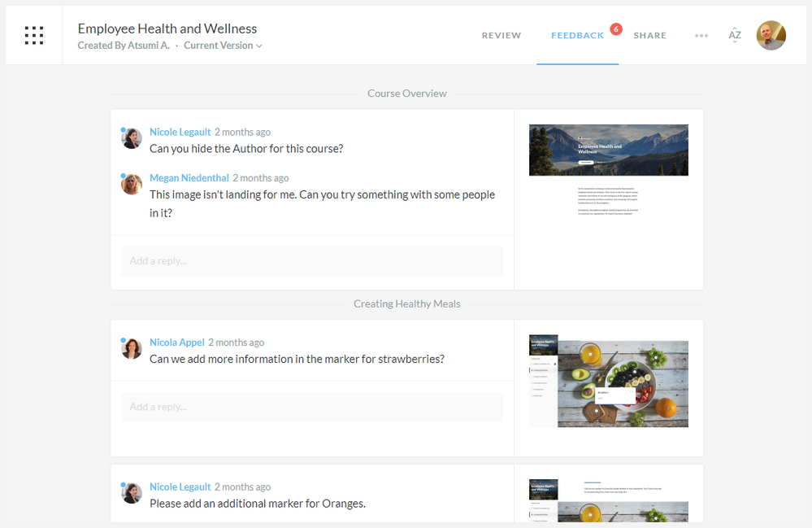This screenshot has height=528, width=812.
Task: Open Megan Niedenthal's name link
Action: click(x=189, y=177)
